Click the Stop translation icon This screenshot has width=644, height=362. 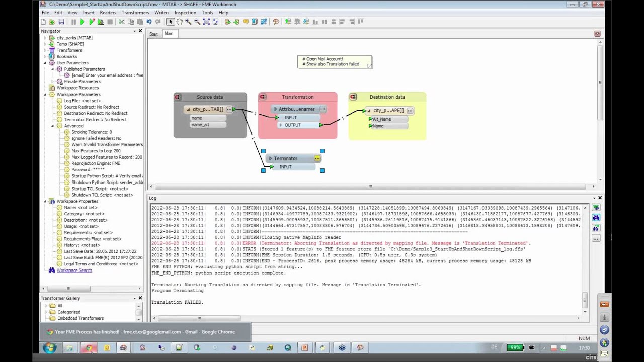point(110,22)
